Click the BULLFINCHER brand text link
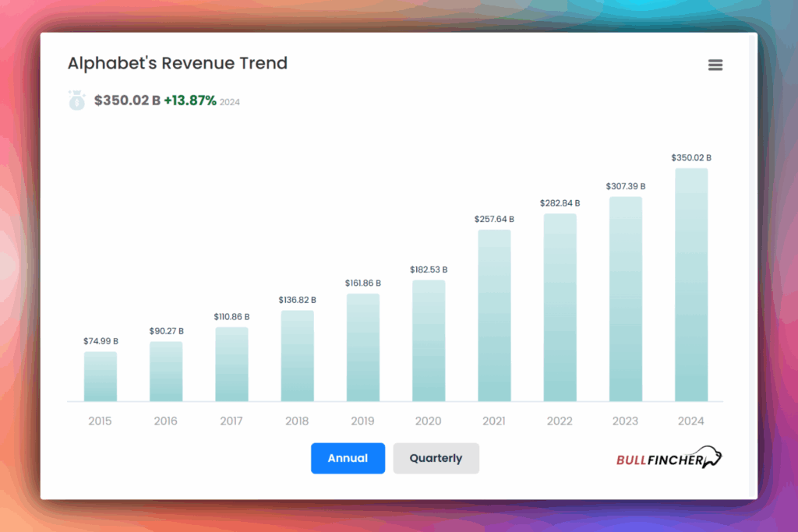Viewport: 798px width, 532px height. point(657,460)
